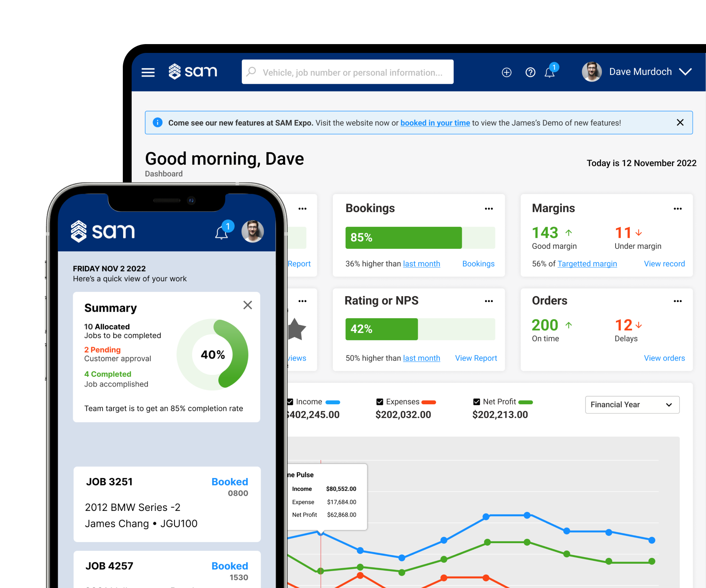
Task: Click the last Net Profit data point
Action: [x=652, y=561]
